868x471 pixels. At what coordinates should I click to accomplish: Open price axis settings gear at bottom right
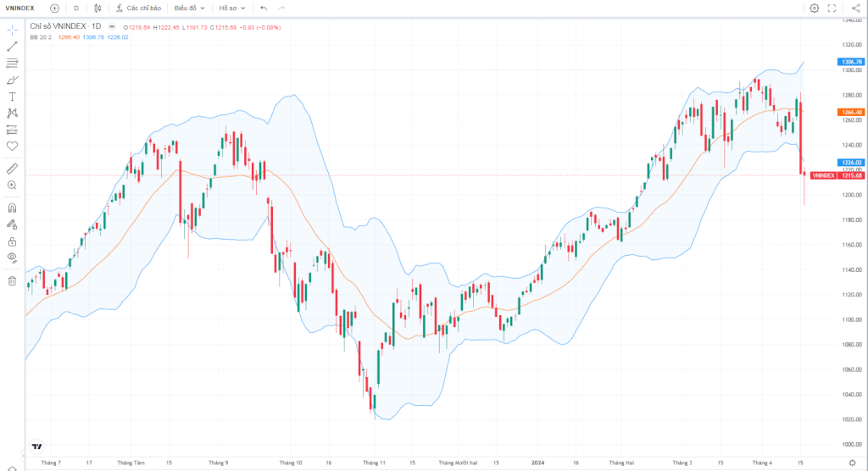tap(852, 463)
